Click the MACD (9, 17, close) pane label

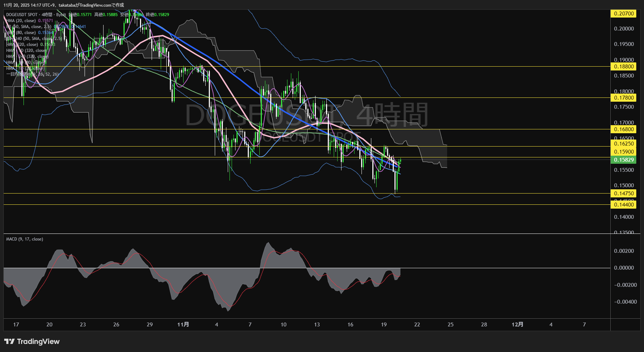[x=25, y=239]
